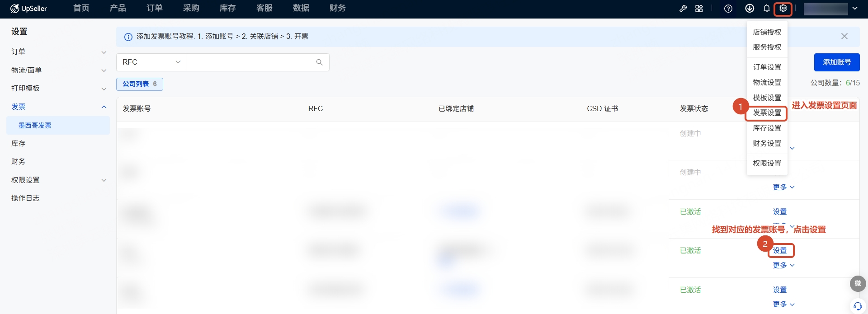Select 发票设置 from settings menu

pos(767,113)
